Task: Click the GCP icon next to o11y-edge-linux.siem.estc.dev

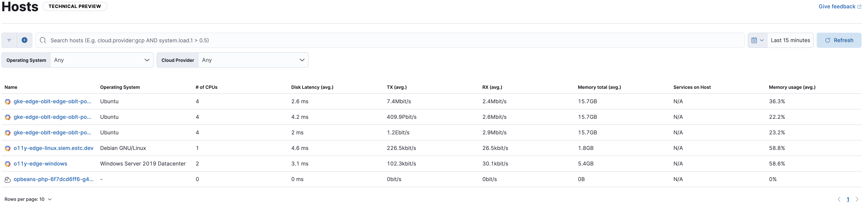Action: tap(7, 148)
